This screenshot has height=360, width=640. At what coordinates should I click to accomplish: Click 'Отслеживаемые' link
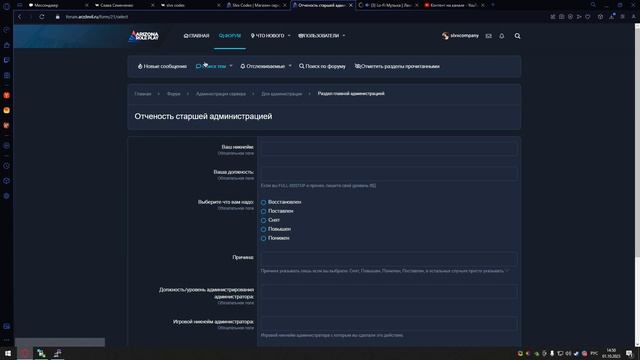click(263, 66)
